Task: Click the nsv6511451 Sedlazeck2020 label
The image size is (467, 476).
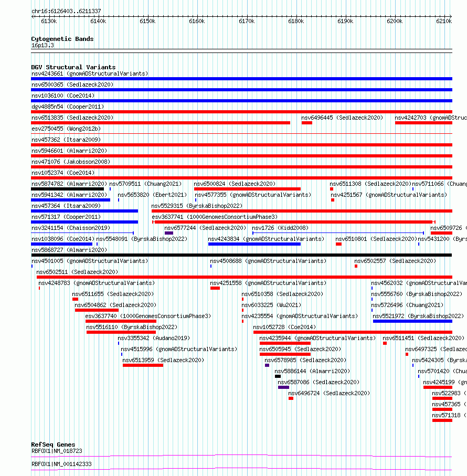Action: pyautogui.click(x=423, y=338)
